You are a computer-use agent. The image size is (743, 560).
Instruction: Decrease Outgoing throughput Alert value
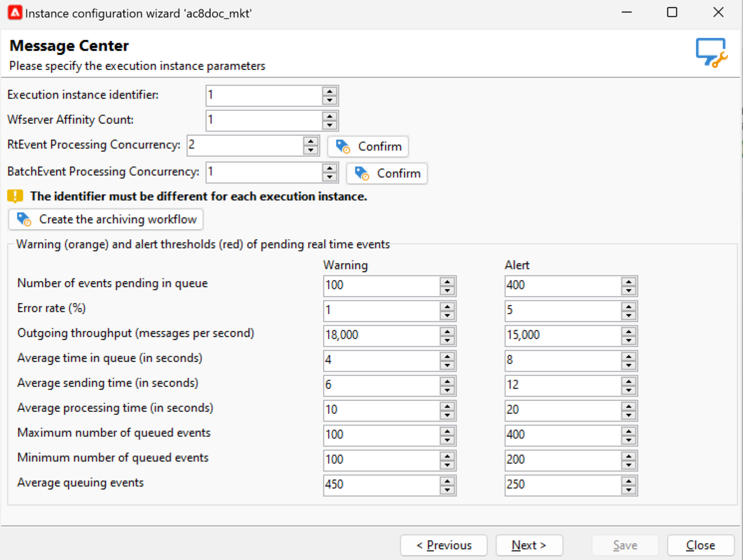point(629,340)
